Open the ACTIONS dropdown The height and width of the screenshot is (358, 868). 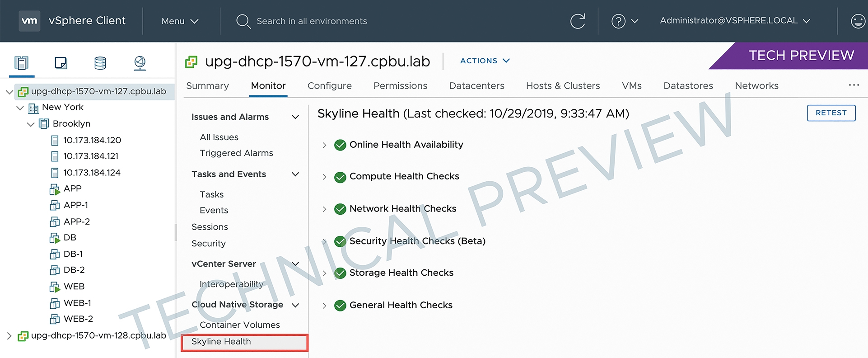pyautogui.click(x=485, y=61)
